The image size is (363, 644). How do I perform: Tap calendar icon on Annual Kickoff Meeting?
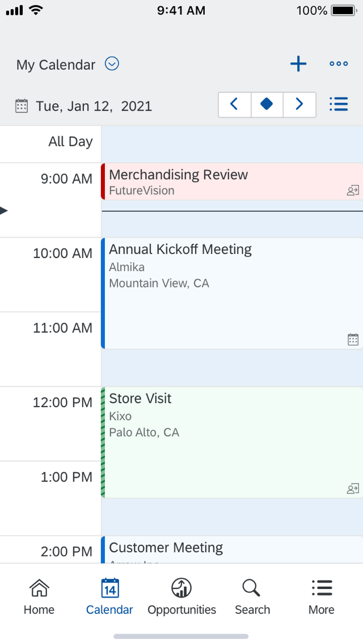(353, 340)
